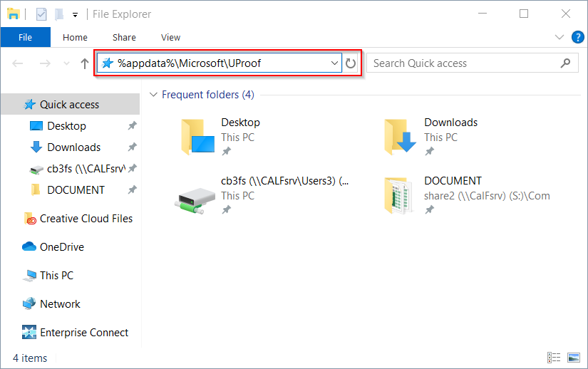Select Desktop in the navigation pane
This screenshot has width=588, height=369.
click(66, 126)
